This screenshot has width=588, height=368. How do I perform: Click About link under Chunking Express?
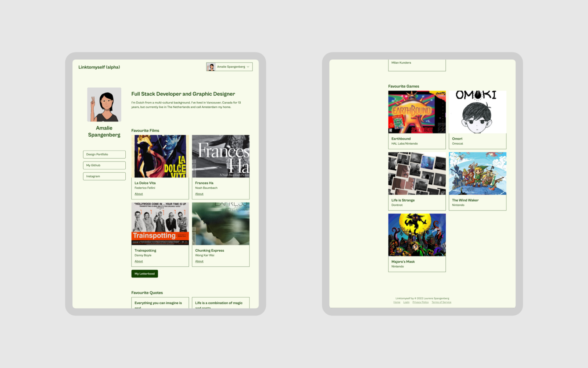pos(199,261)
